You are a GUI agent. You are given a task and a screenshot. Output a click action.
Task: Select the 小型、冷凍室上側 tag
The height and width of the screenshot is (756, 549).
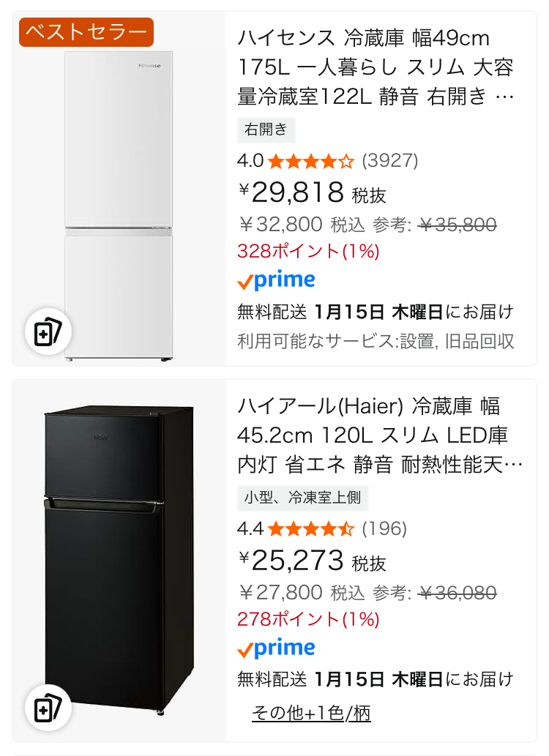302,498
